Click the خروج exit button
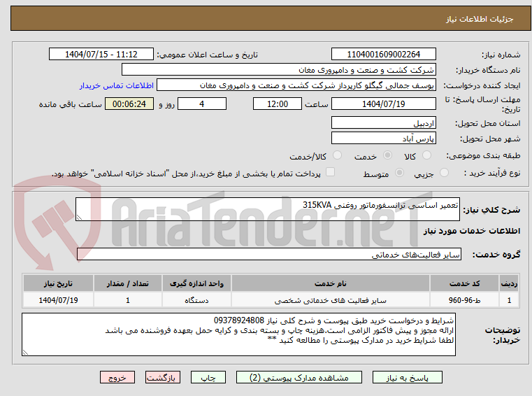The image size is (532, 396). tap(117, 377)
